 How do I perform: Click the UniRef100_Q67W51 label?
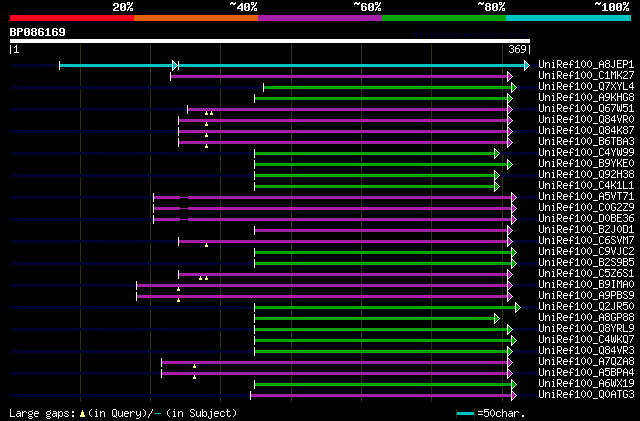[x=586, y=109]
